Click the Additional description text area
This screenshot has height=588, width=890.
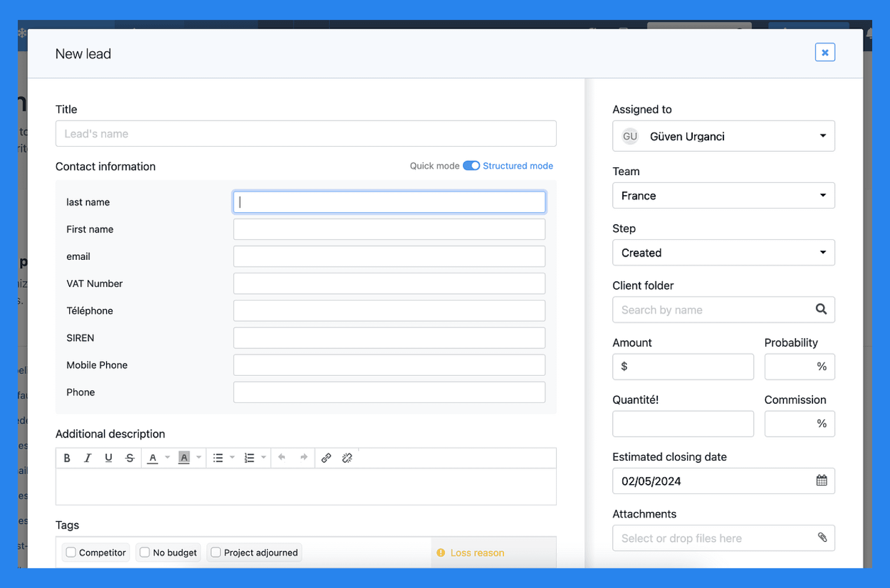[306, 486]
